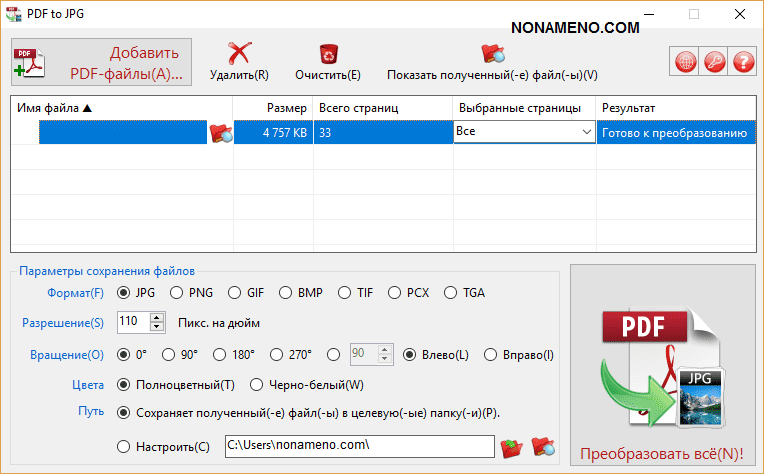Open the output folder icon with magnifier
The width and height of the screenshot is (764, 474).
click(543, 446)
